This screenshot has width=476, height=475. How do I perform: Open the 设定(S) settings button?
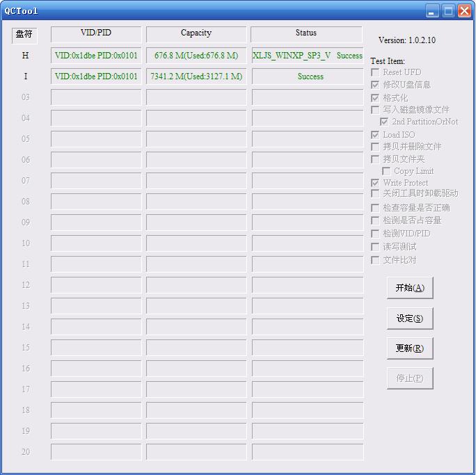(410, 319)
